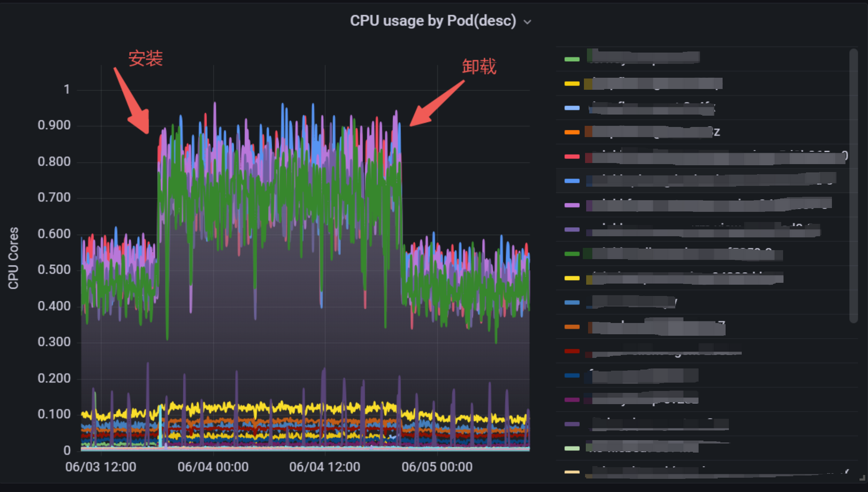Open the CPU usage by Pod(desc) panel title menu
The height and width of the screenshot is (492, 868).
433,21
